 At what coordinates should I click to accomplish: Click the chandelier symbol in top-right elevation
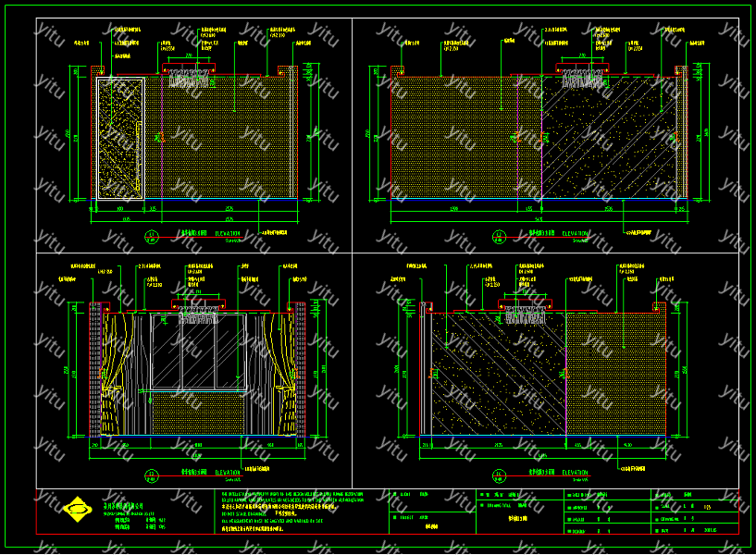pos(581,80)
